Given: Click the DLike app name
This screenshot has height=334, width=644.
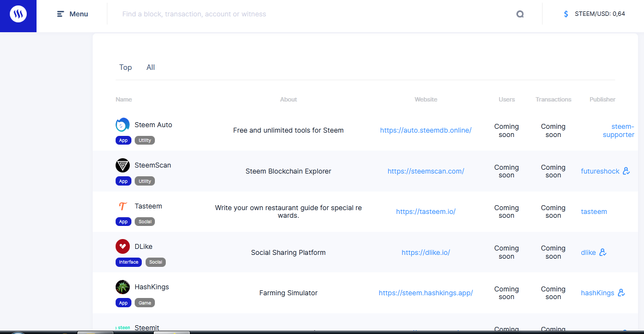Looking at the screenshot, I should (143, 247).
